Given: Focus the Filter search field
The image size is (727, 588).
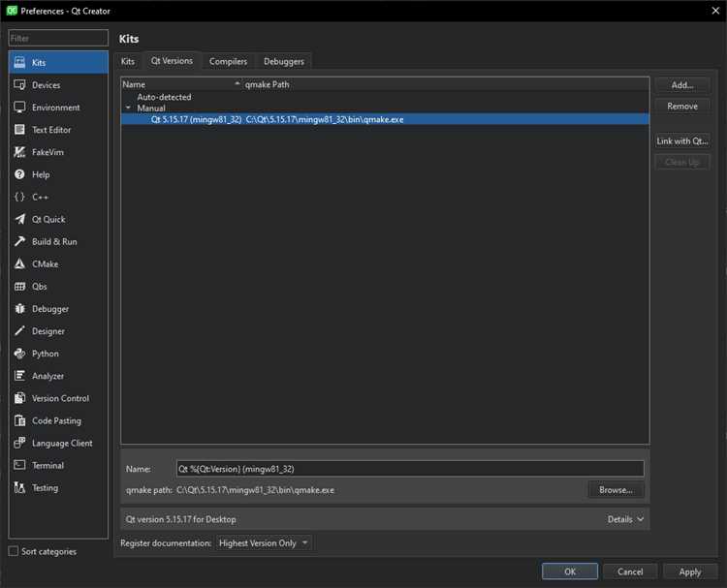Looking at the screenshot, I should (x=58, y=38).
